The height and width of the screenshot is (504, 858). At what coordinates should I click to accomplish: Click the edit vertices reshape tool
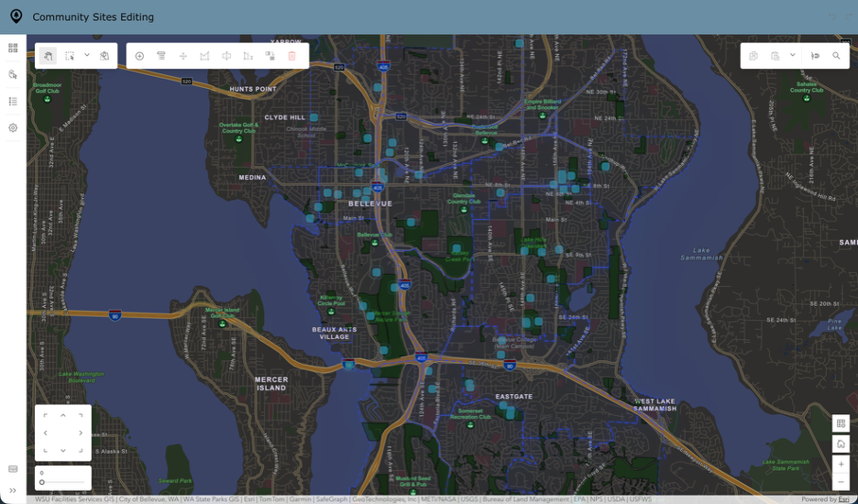click(204, 56)
